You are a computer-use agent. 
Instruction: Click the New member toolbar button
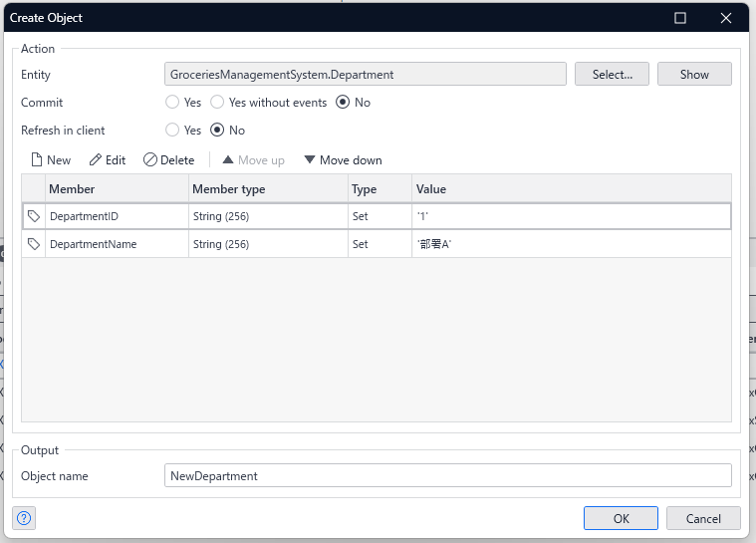[51, 160]
